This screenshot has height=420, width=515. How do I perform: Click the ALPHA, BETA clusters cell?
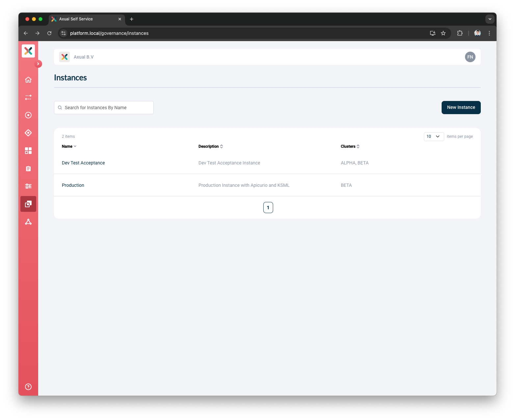click(x=355, y=163)
